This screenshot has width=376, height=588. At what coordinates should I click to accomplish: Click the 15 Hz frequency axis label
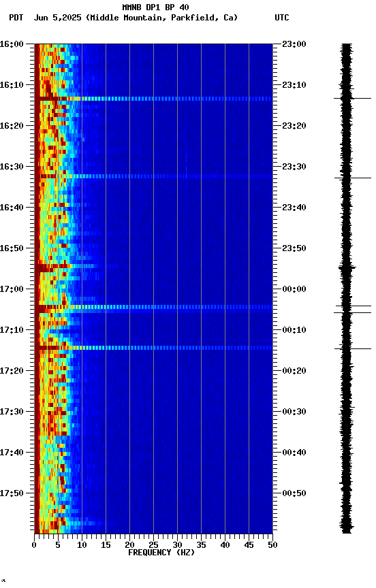(106, 546)
